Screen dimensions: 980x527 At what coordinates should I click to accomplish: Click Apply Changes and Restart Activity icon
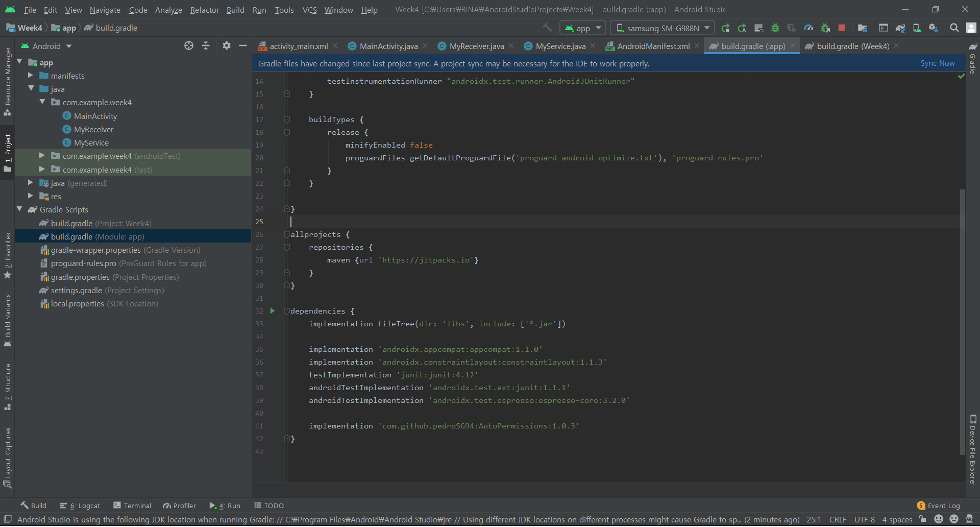742,28
